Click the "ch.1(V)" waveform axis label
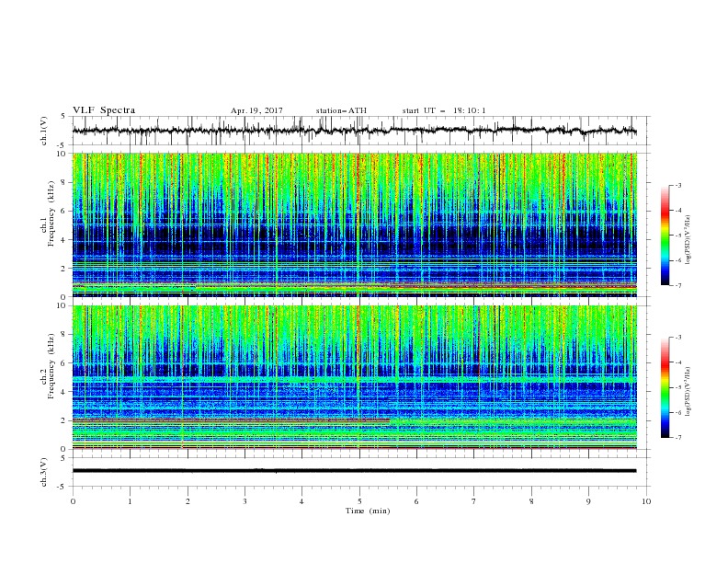Image resolution: width=728 pixels, height=563 pixels. pos(44,131)
